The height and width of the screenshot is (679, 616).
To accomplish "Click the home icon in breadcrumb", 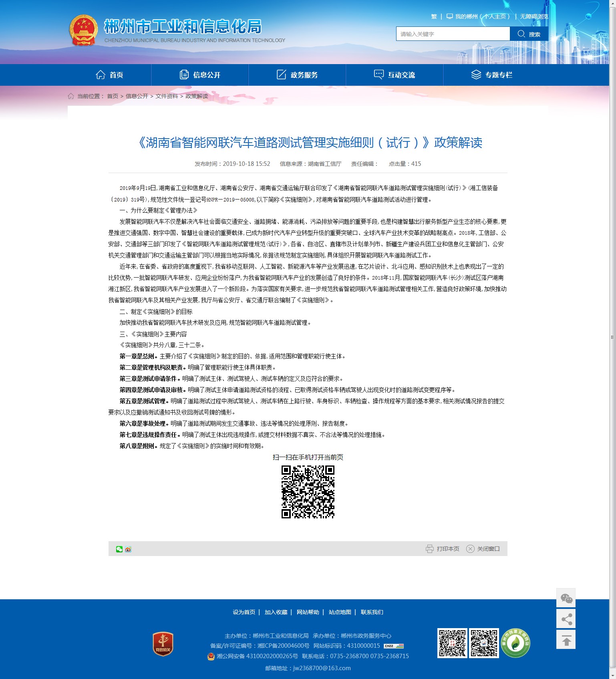I will tap(71, 96).
